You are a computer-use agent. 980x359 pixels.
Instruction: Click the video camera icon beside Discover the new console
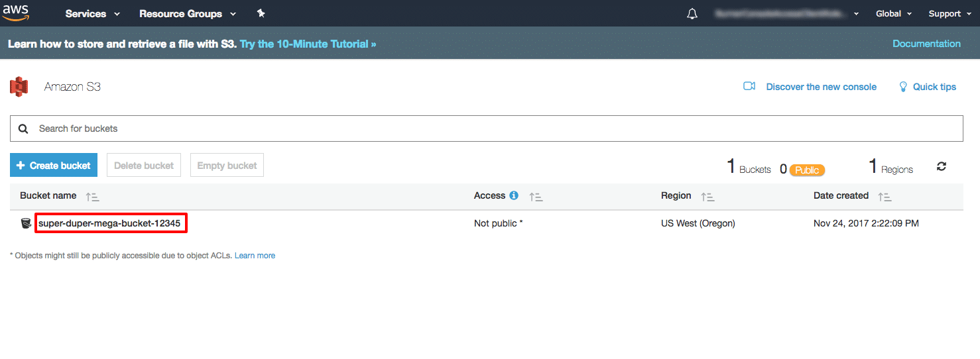(749, 86)
